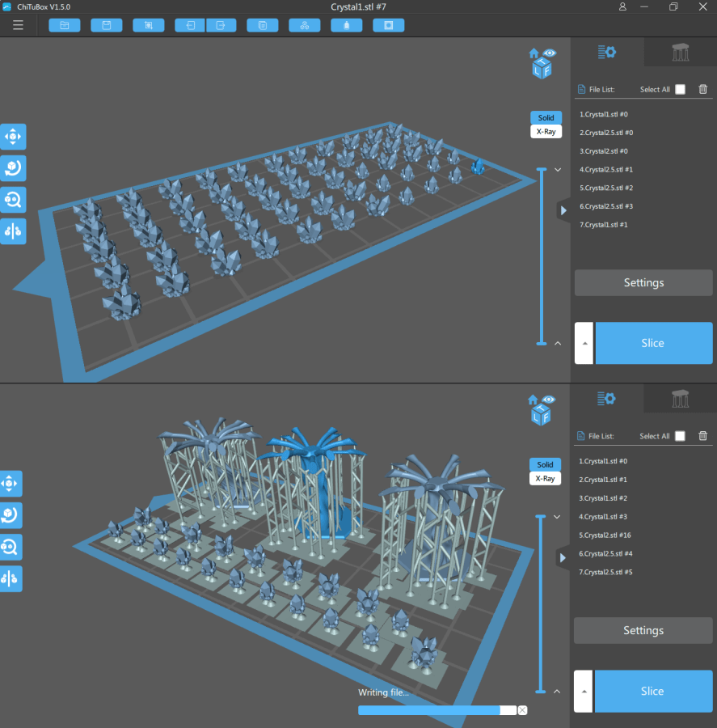Click the Open File folder icon
Viewport: 717px width, 728px height.
click(x=64, y=25)
